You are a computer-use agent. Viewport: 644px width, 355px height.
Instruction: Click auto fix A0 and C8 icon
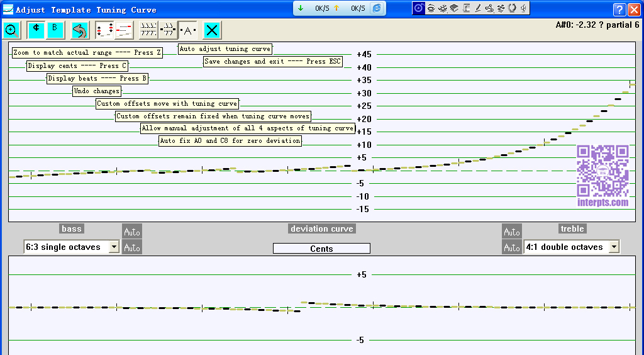click(x=168, y=30)
